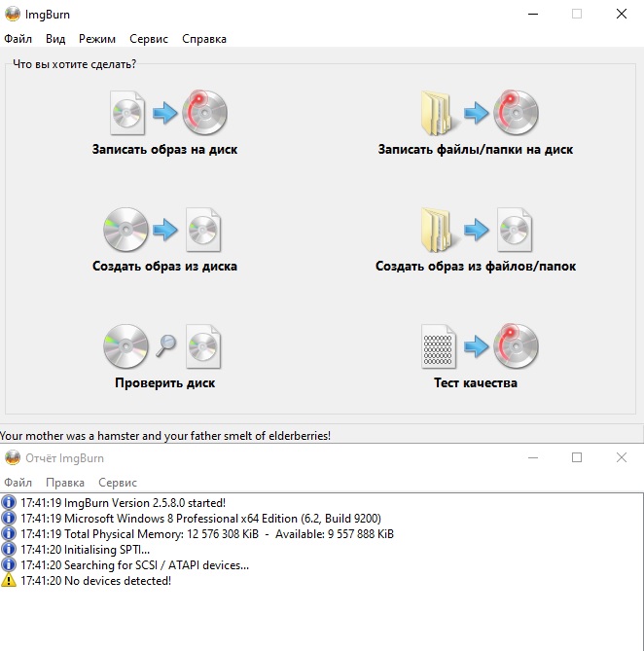Open the Справка menu
Viewport: 644px width, 651px height.
click(204, 39)
